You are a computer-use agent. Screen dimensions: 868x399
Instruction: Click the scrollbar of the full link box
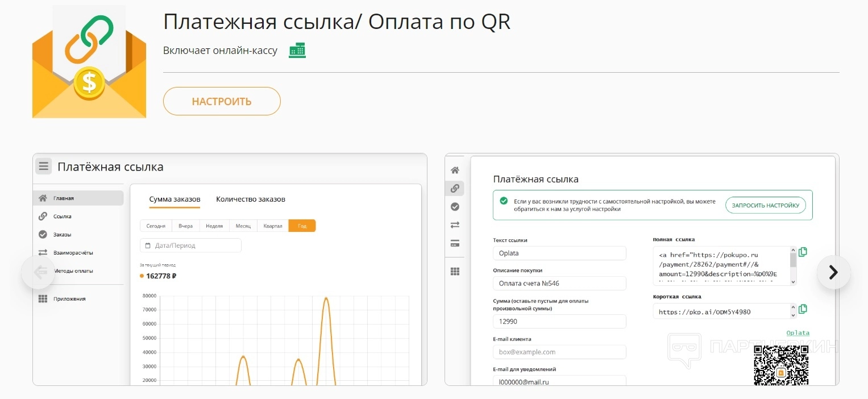[794, 265]
